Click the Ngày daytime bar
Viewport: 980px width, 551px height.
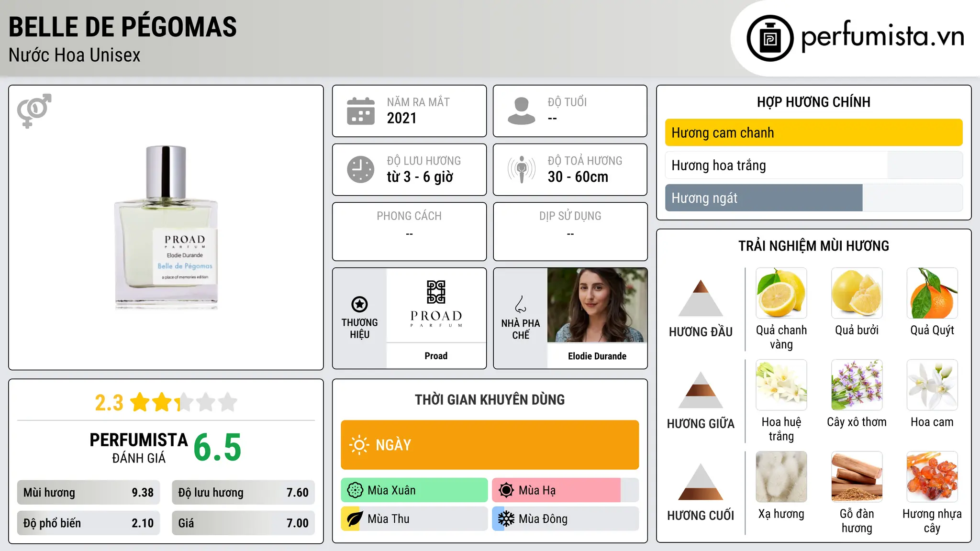(490, 445)
